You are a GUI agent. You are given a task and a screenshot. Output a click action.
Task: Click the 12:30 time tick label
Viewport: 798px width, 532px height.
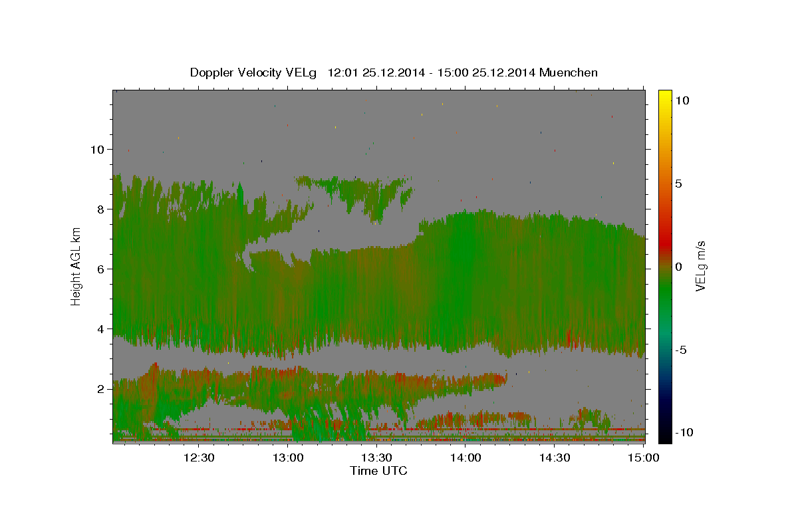pyautogui.click(x=199, y=458)
